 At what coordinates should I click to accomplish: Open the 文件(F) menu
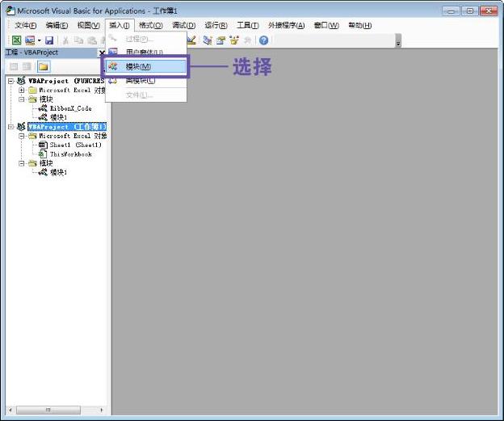click(26, 25)
